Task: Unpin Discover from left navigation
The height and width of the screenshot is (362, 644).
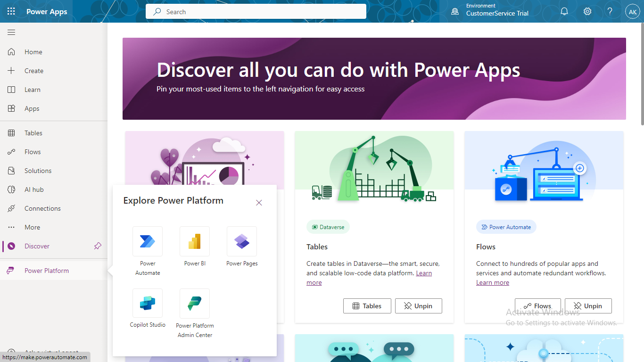Action: tap(98, 246)
